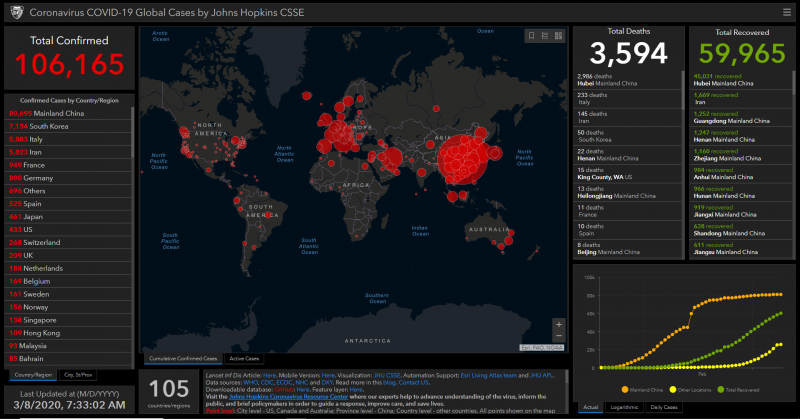The image size is (800, 419).
Task: Toggle the Mainland China legend series
Action: pyautogui.click(x=642, y=390)
